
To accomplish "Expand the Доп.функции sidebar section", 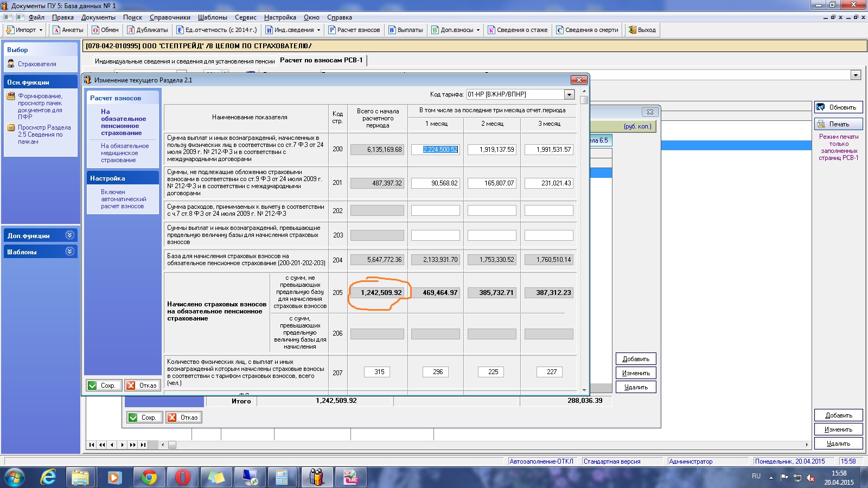I will (x=69, y=235).
